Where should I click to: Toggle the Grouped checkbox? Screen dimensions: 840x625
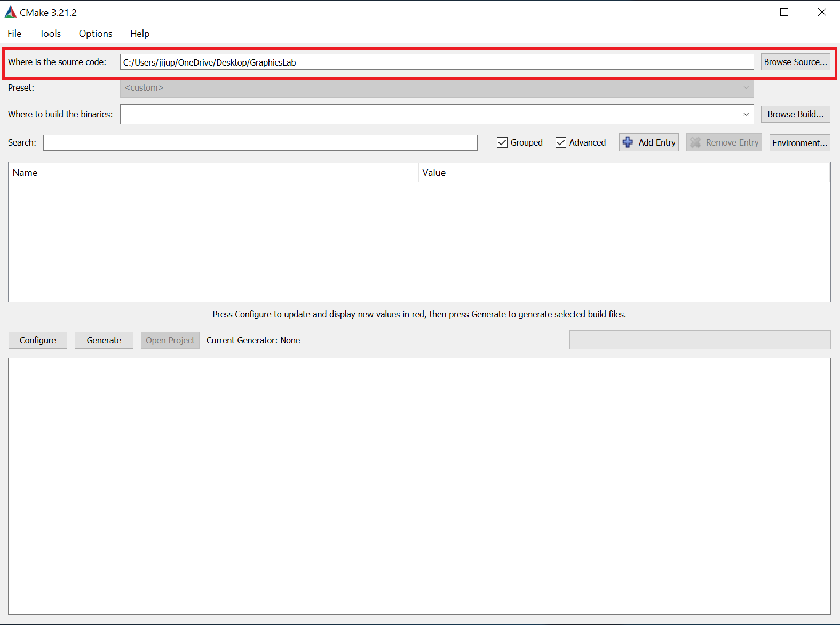pos(502,142)
